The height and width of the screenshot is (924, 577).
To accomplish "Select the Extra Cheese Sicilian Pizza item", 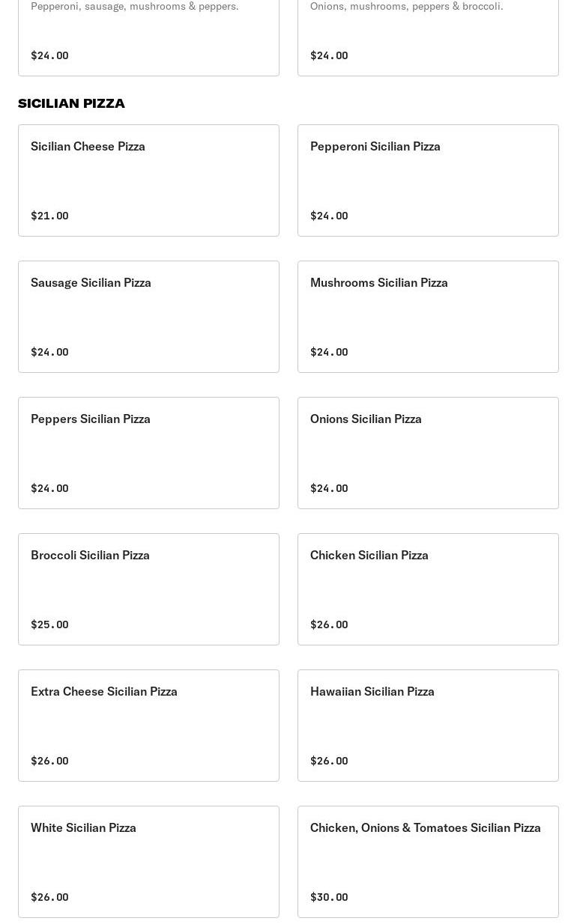I will pyautogui.click(x=148, y=726).
